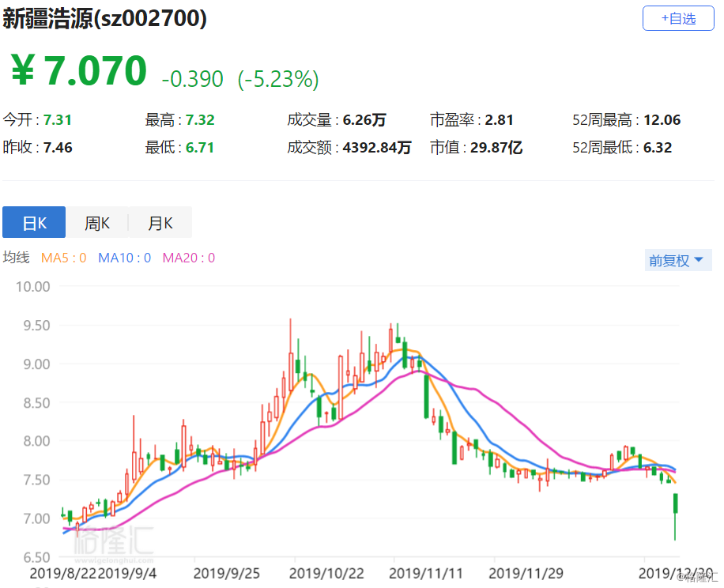Click the 昨收 value 7.46
This screenshot has height=588, width=724.
click(58, 148)
